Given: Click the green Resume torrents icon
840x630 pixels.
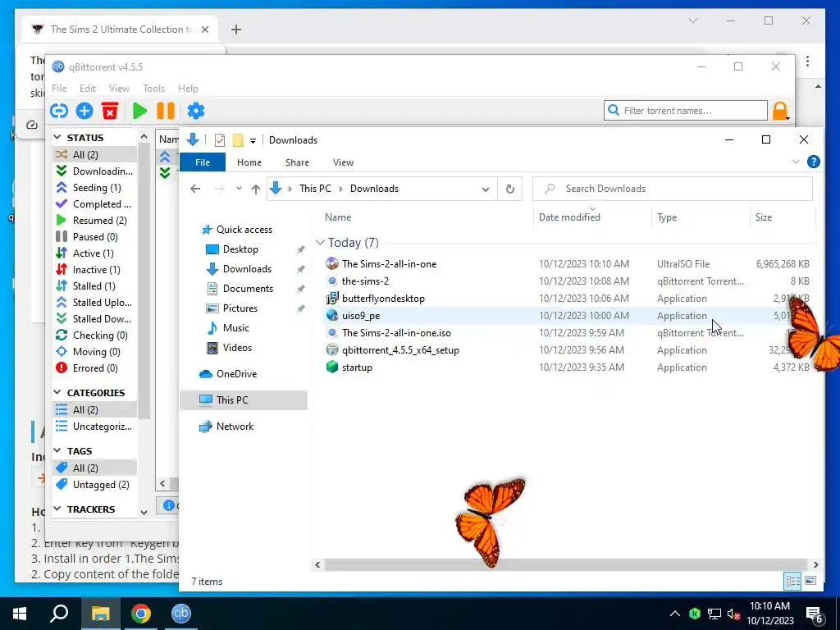Looking at the screenshot, I should point(139,111).
